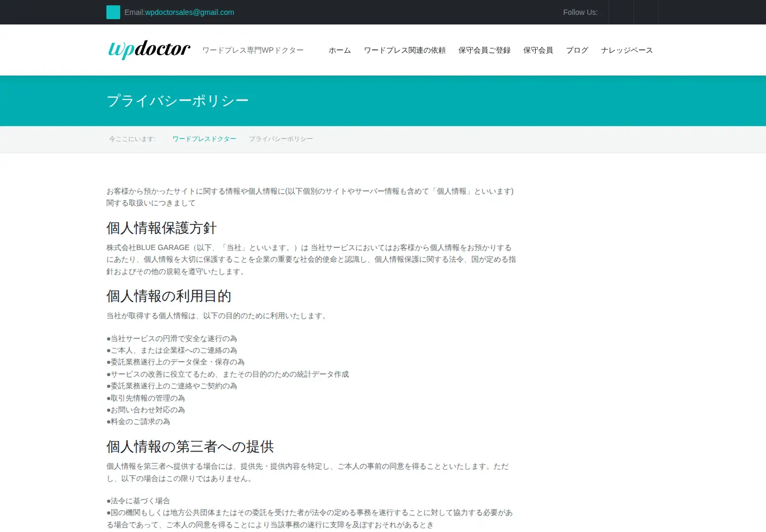Click line ●委託業務遂行上のデータ保全・保存の為
The height and width of the screenshot is (532, 766).
click(x=176, y=362)
